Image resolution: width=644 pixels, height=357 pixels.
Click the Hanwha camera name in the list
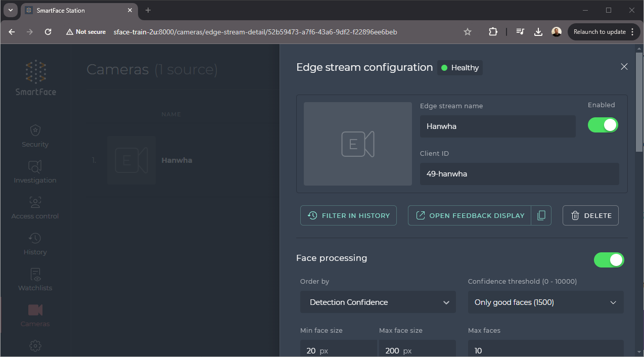[177, 160]
